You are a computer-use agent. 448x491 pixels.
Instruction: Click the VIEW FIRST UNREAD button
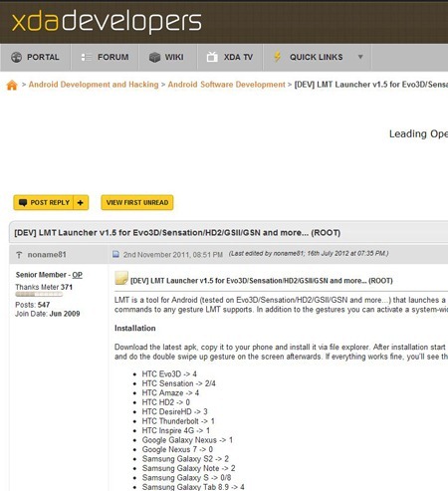pyautogui.click(x=137, y=202)
